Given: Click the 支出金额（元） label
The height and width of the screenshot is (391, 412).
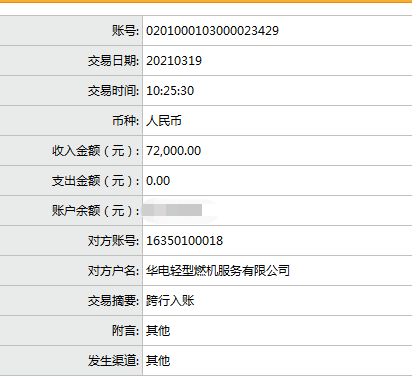Looking at the screenshot, I should (x=96, y=181).
